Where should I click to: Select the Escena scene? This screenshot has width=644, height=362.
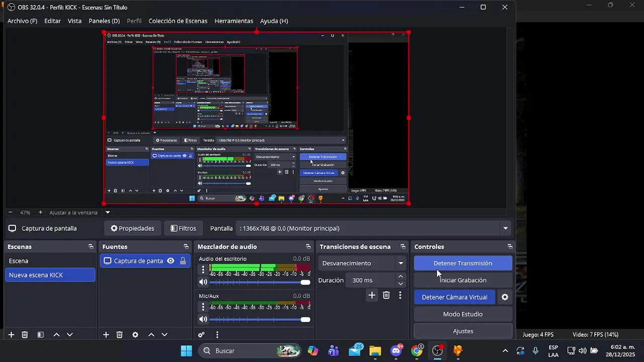[x=50, y=261]
